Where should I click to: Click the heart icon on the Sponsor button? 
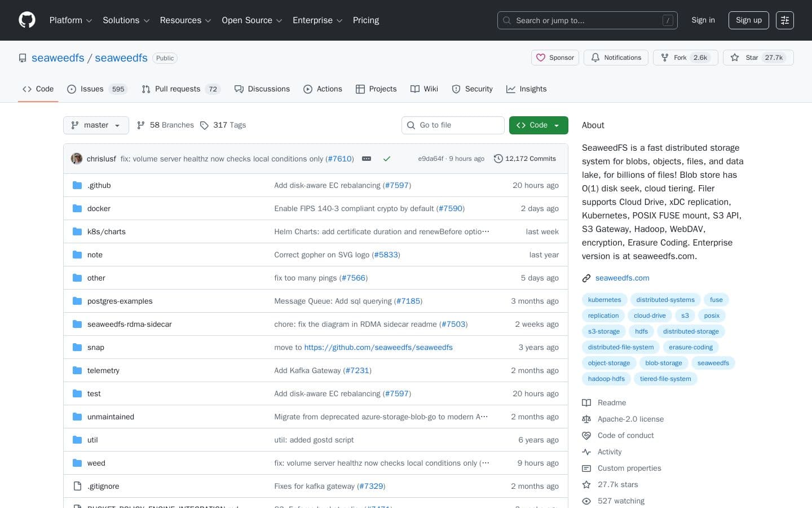tap(541, 58)
